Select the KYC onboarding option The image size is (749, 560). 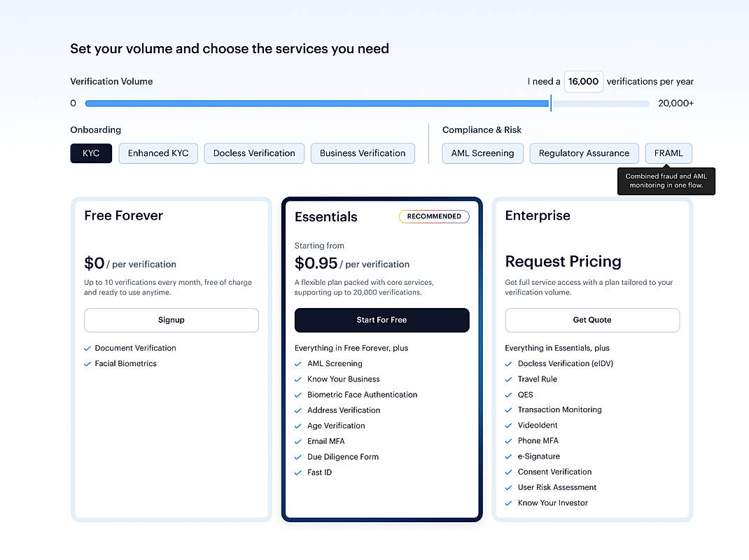tap(91, 153)
